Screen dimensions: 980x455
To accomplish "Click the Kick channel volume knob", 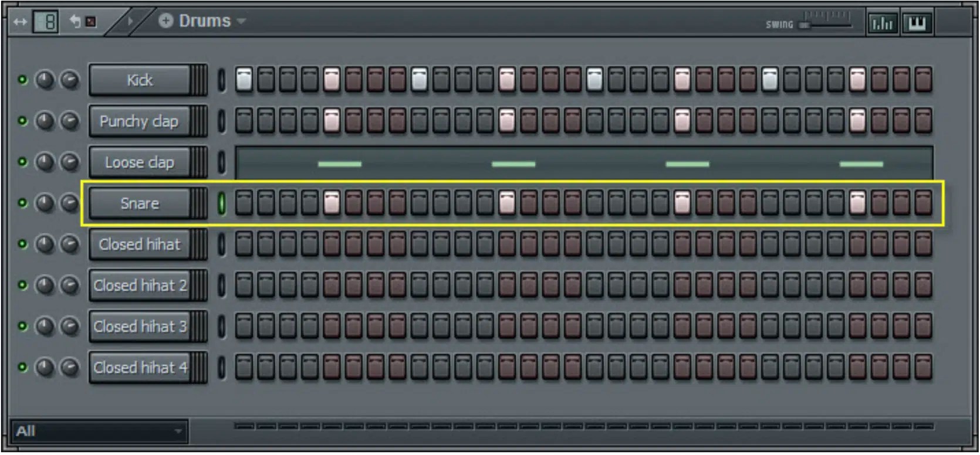I will pos(70,80).
